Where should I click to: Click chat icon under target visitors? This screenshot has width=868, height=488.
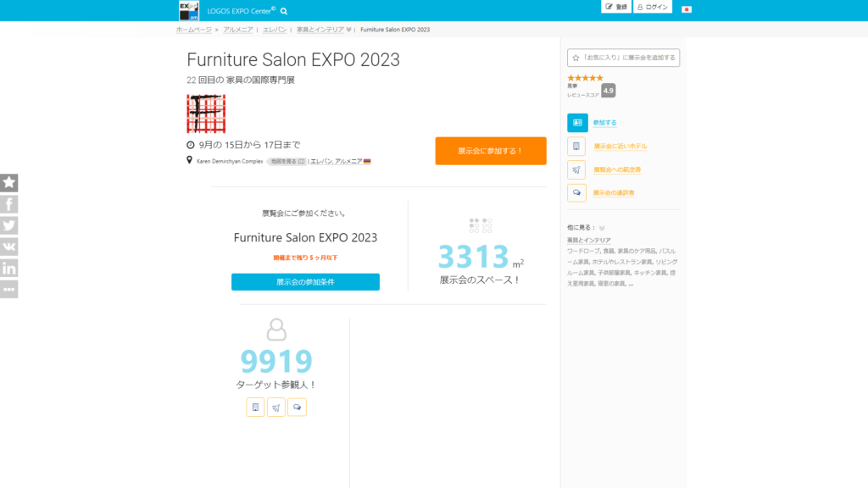click(298, 408)
